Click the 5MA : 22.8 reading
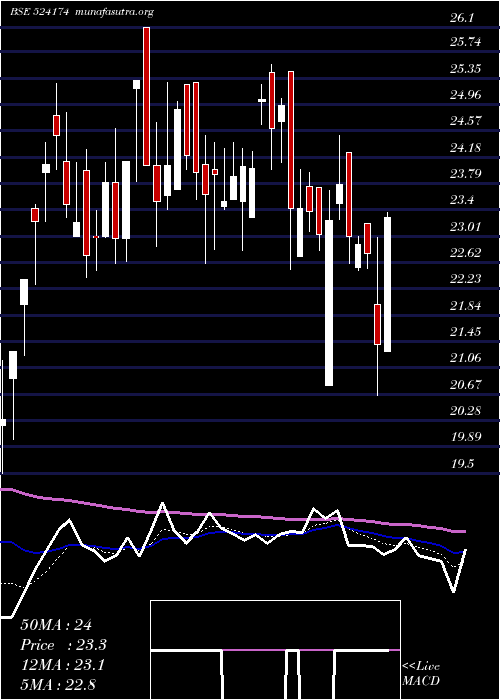Viewport: 500px width, 700px height. click(x=58, y=684)
